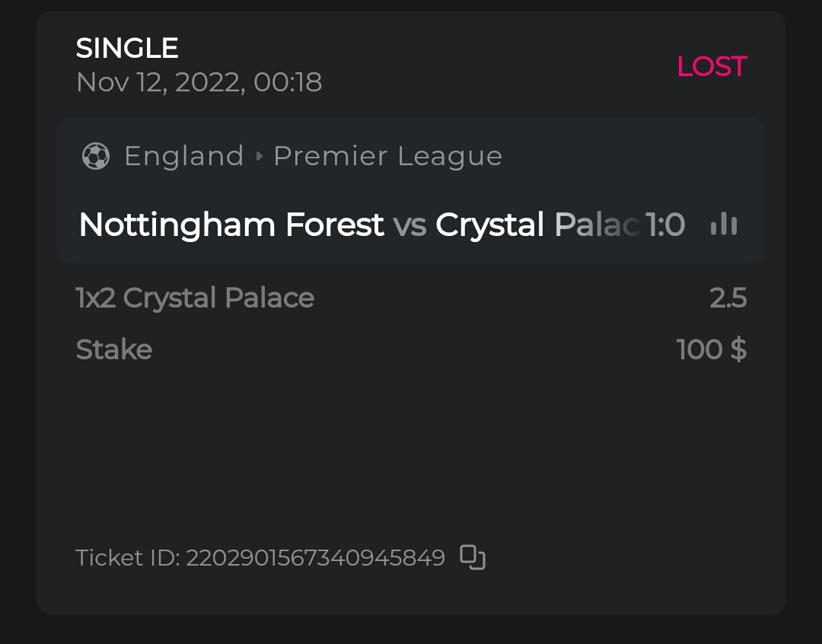Click the Crystal Palace team name in match title

(537, 225)
